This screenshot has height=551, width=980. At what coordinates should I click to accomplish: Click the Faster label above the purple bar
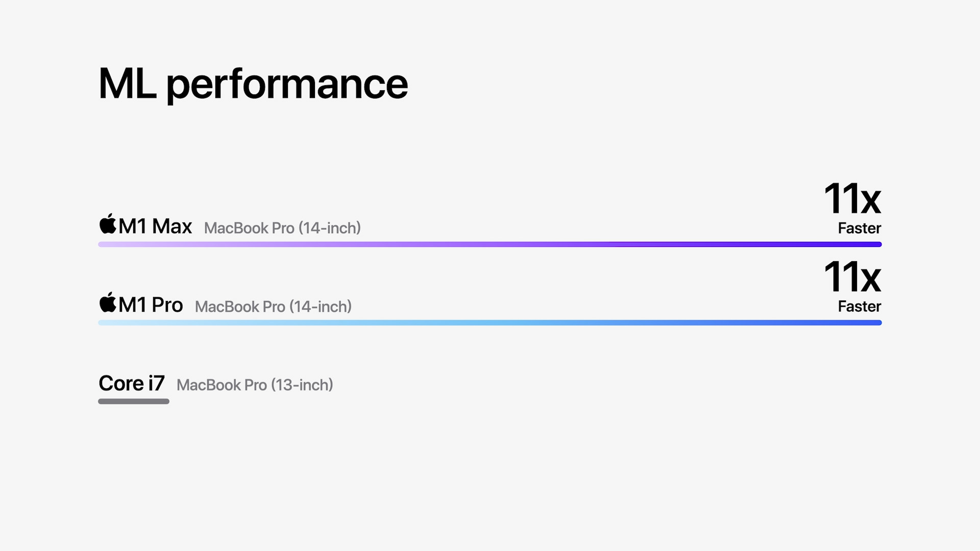coord(859,228)
